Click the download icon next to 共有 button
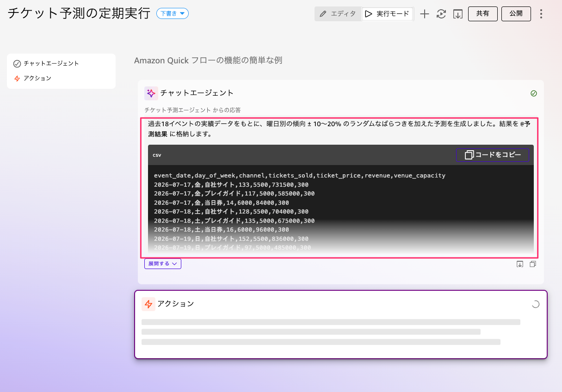The width and height of the screenshot is (562, 392). click(x=458, y=14)
